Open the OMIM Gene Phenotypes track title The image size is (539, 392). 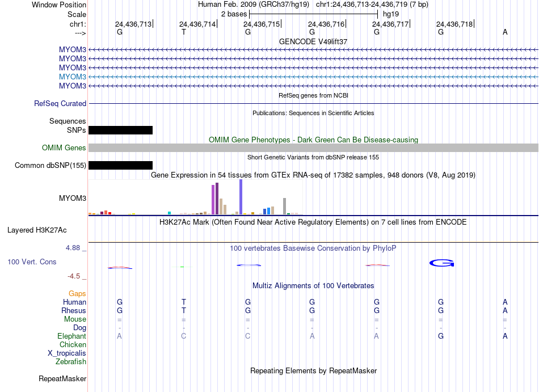[x=313, y=140]
